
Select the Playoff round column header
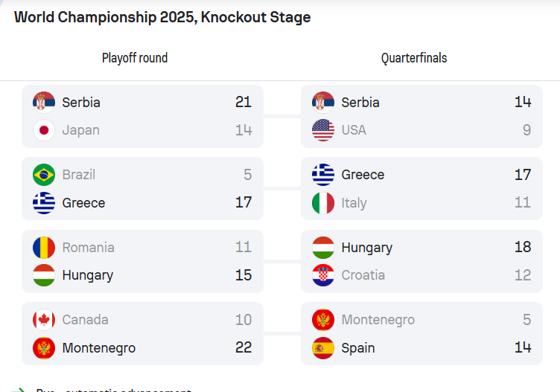click(135, 58)
